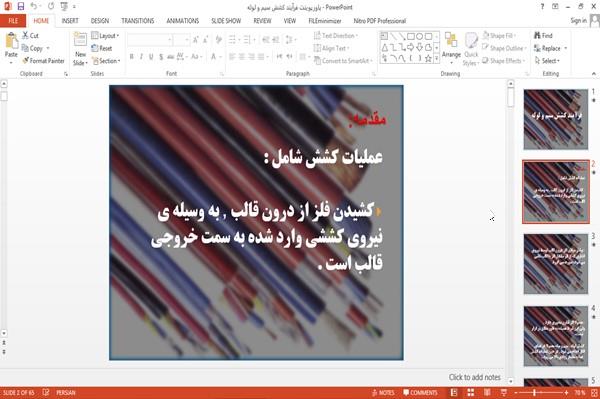Screen dimensions: 600x399
Task: Open the Shape Effects menu
Action: 503,60
